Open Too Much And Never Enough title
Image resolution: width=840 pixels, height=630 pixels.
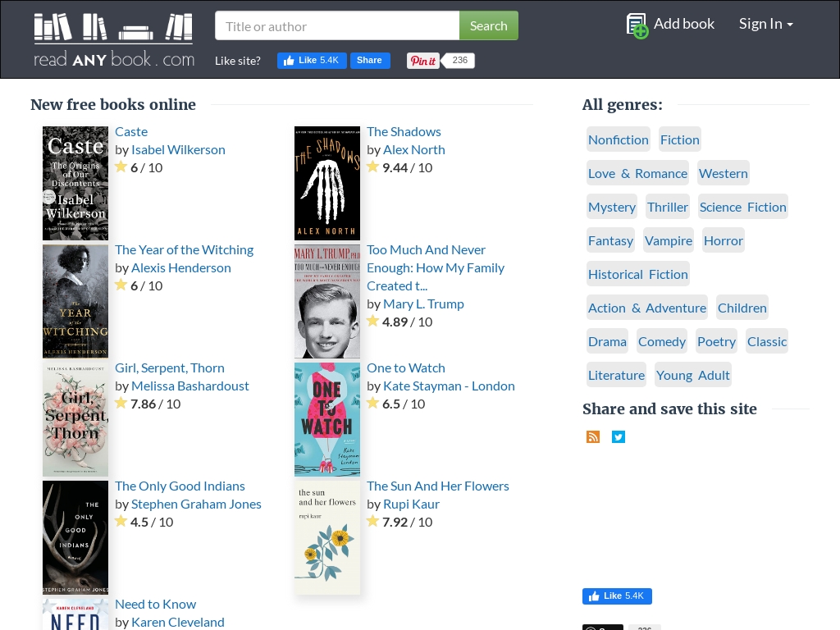click(x=436, y=268)
